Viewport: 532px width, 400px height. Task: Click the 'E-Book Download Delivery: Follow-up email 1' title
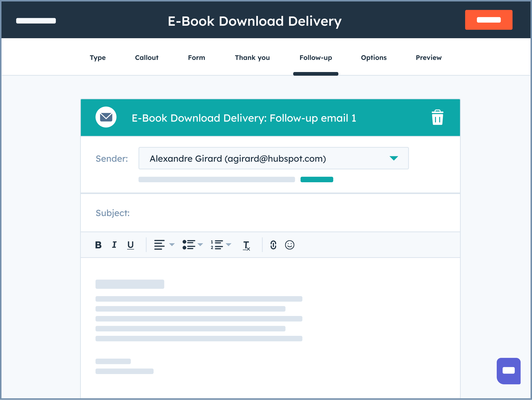244,118
